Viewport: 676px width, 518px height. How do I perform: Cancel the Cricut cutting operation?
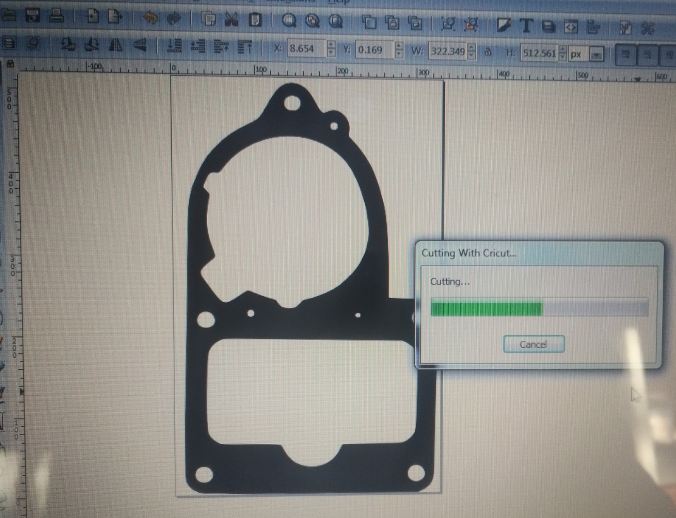(x=533, y=344)
